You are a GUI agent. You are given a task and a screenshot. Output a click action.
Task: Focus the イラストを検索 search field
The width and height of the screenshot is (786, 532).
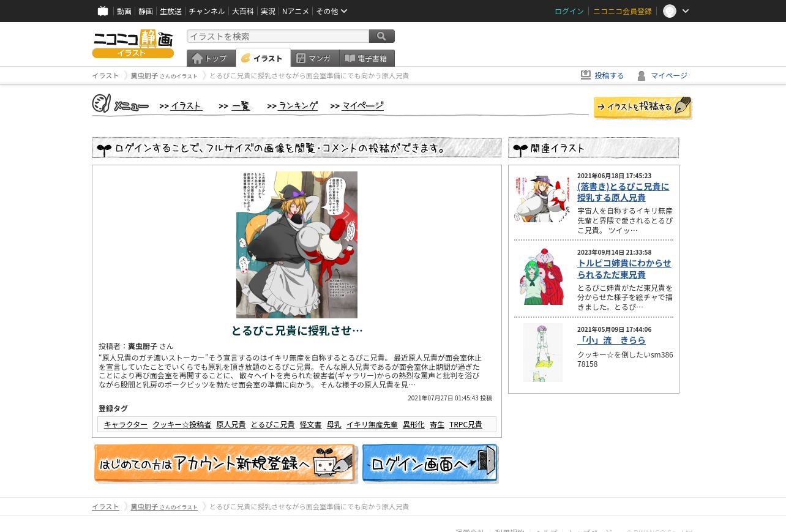pyautogui.click(x=278, y=36)
